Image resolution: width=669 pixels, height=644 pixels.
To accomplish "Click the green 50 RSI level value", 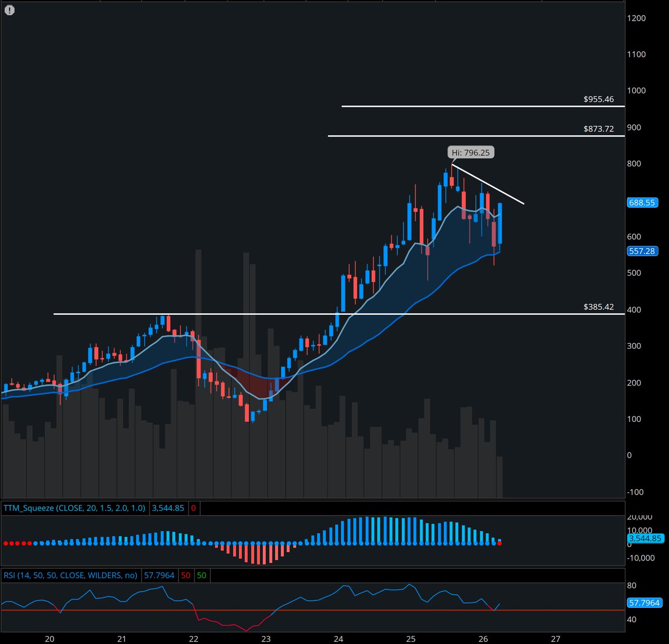I will click(201, 575).
